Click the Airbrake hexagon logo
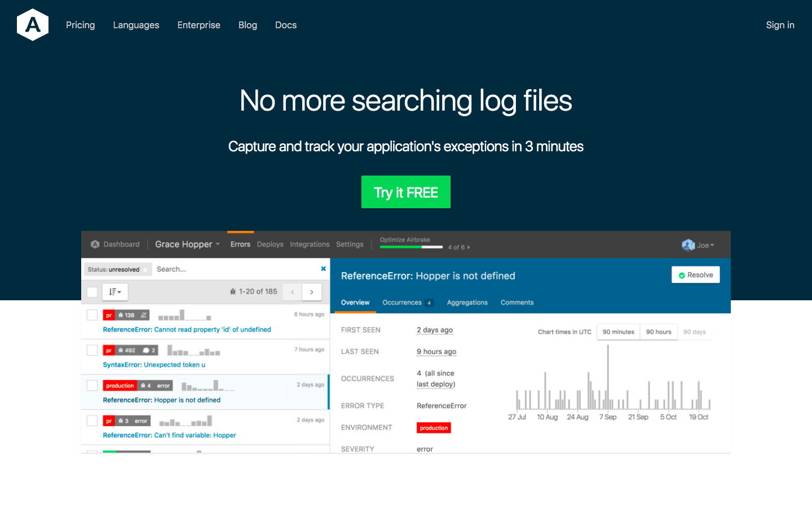Viewport: 812px width, 508px height. [33, 25]
